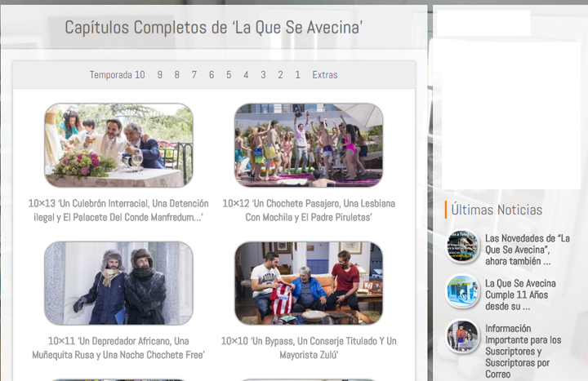Open the '10×10 Un Bypass' title link
Image resolution: width=588 pixels, height=381 pixels.
pyautogui.click(x=309, y=348)
